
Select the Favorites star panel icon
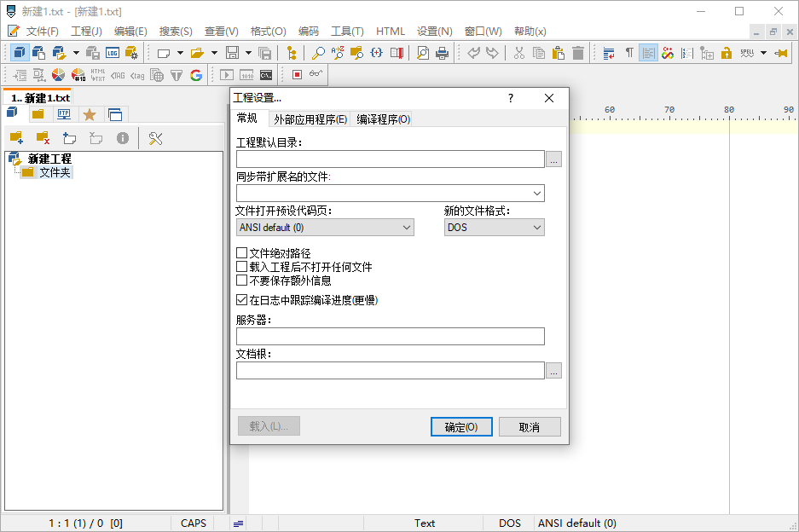(90, 112)
